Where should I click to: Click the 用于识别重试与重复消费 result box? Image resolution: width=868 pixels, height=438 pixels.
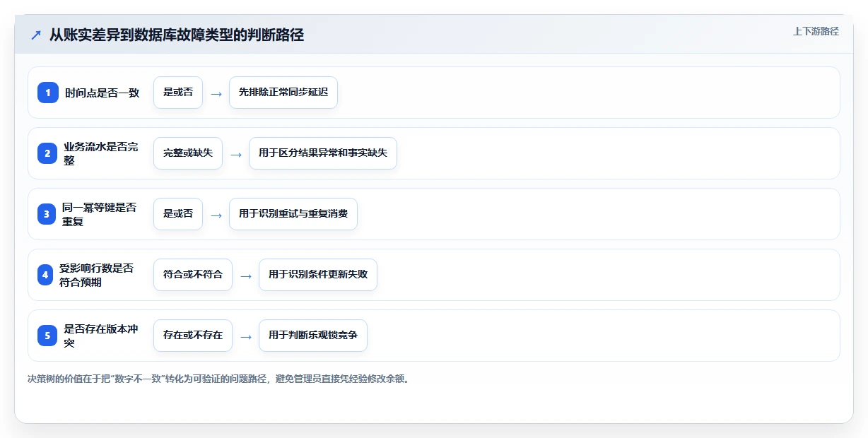(x=293, y=214)
